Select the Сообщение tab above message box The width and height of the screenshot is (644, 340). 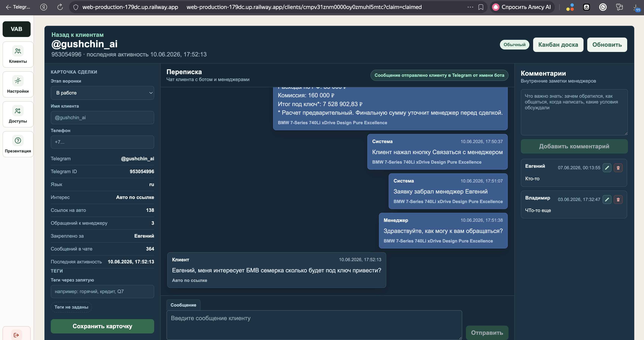tap(183, 305)
